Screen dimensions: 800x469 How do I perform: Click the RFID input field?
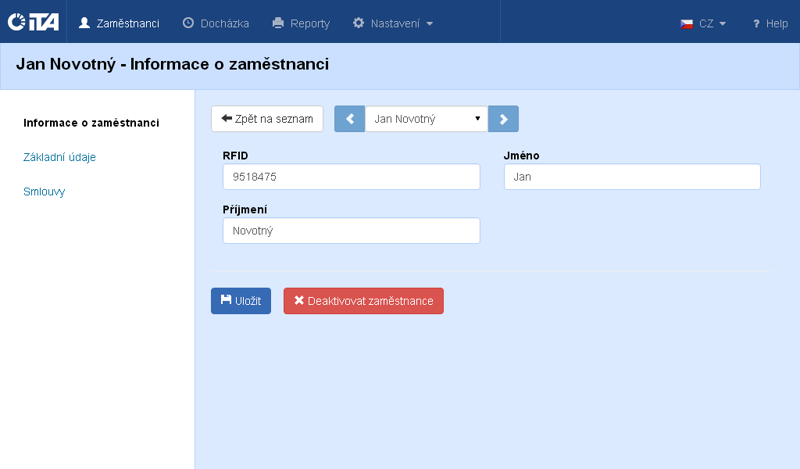(351, 177)
